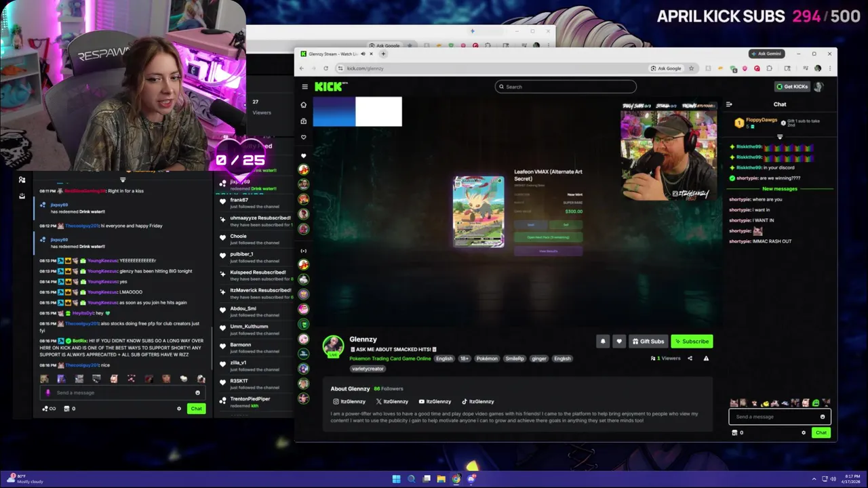Viewport: 868px width, 488px height.
Task: Select the varietycreator tag chip
Action: (368, 369)
